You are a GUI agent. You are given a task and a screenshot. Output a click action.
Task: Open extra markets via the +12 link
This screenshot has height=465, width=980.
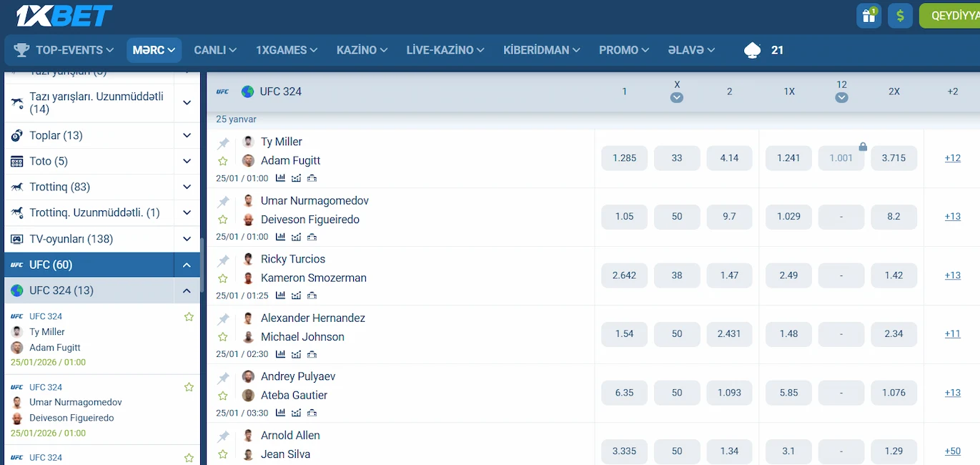952,158
